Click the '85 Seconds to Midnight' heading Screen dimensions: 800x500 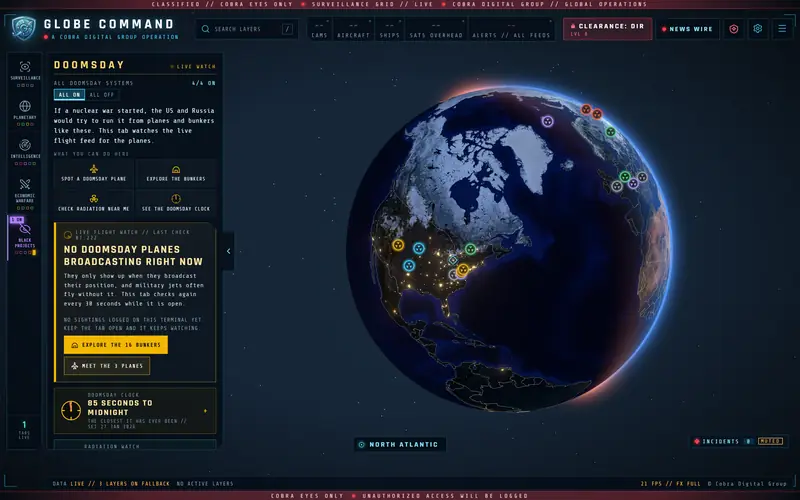(x=120, y=408)
